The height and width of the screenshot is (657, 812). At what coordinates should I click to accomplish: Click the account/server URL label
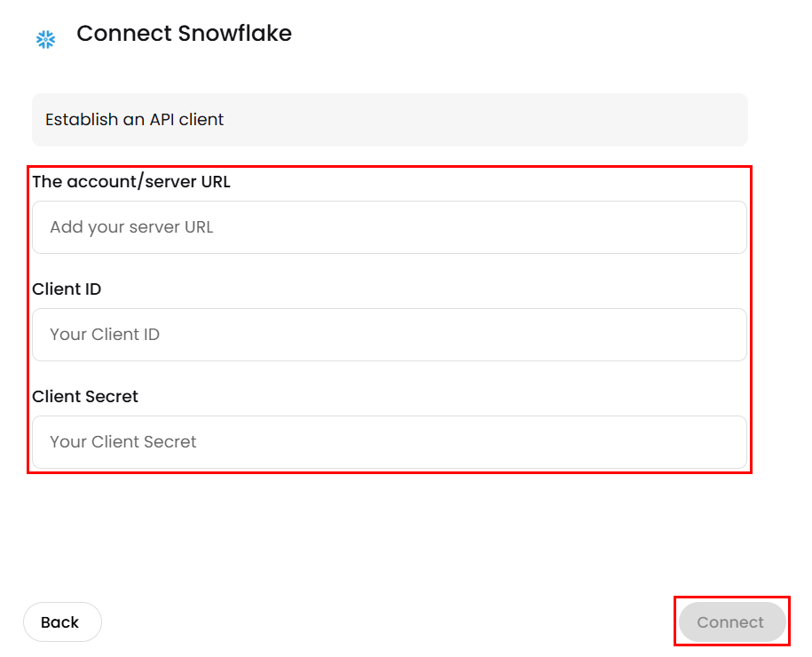click(131, 182)
